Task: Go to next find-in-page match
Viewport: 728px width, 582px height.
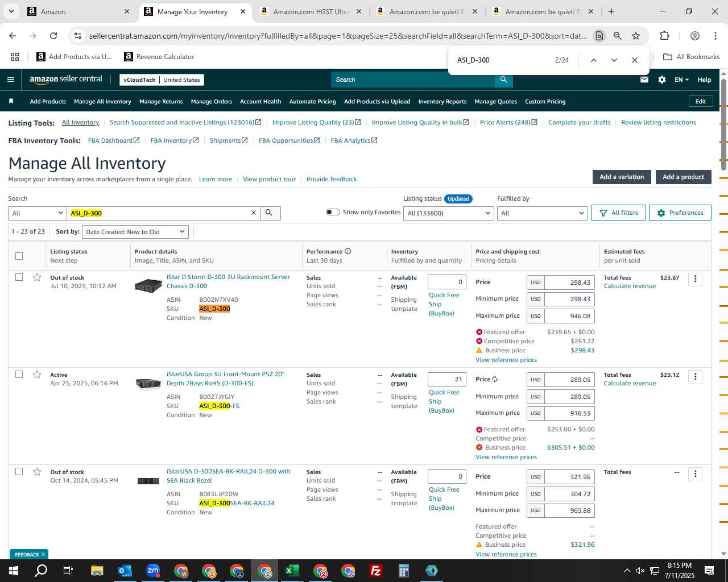Action: pos(614,60)
